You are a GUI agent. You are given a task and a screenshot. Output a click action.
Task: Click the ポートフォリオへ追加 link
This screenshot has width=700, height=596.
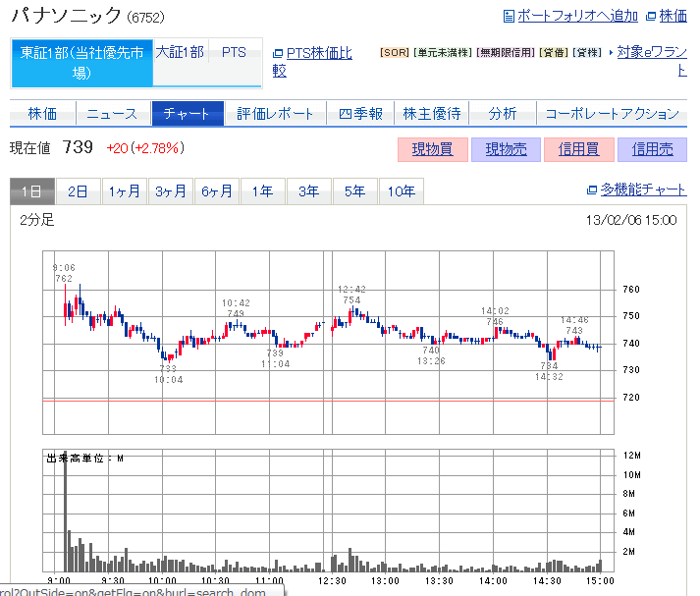click(x=576, y=16)
